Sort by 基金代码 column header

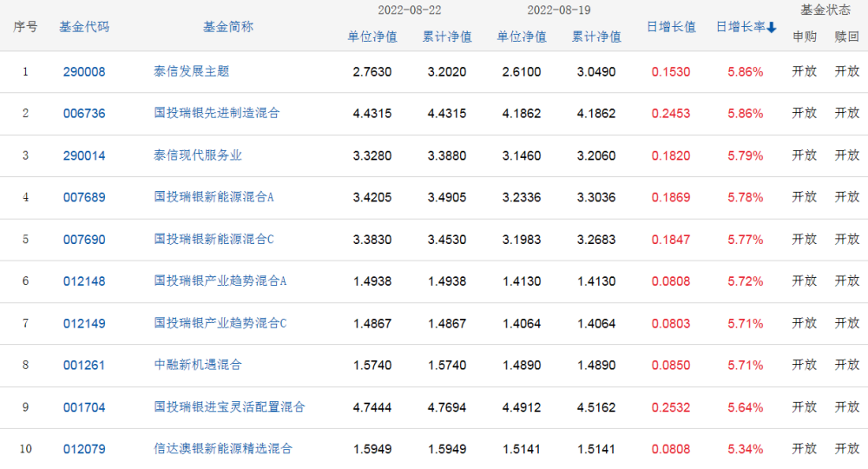tap(84, 27)
